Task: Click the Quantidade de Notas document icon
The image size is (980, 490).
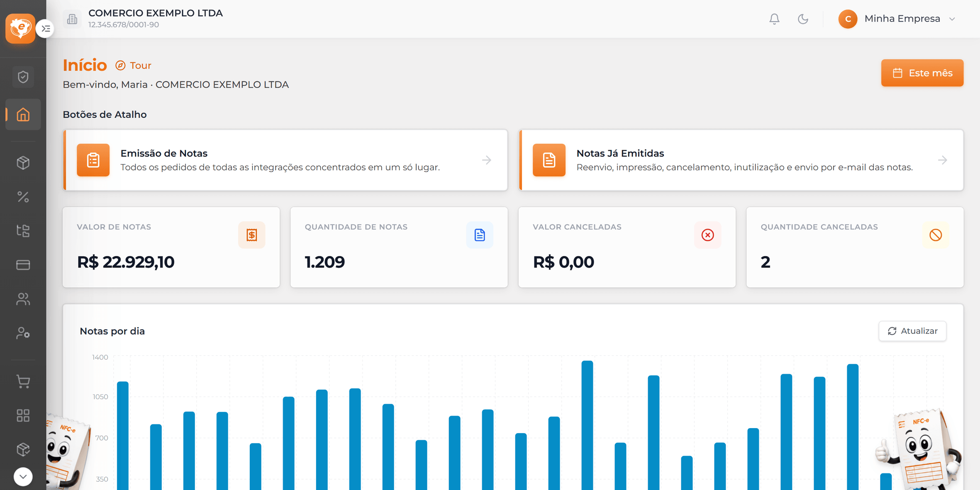Action: point(480,235)
